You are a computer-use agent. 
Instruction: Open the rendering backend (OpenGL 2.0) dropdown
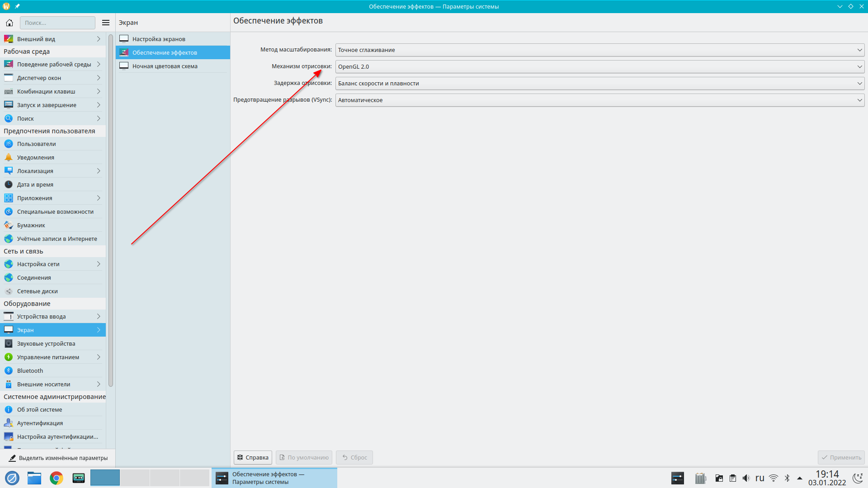599,66
